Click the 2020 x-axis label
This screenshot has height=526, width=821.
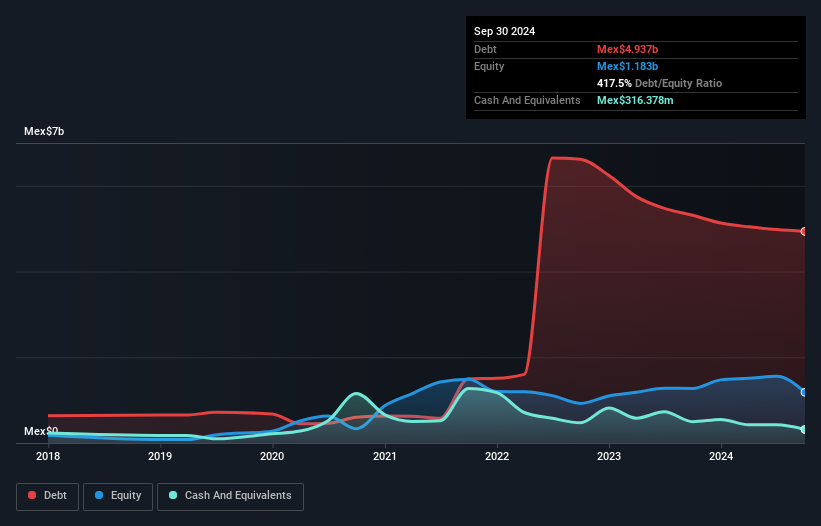coord(272,456)
